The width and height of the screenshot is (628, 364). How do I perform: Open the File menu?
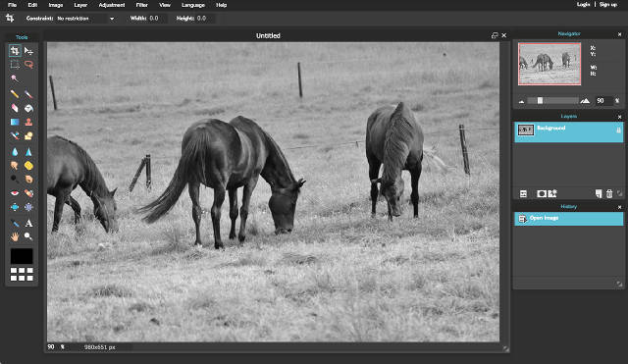12,5
